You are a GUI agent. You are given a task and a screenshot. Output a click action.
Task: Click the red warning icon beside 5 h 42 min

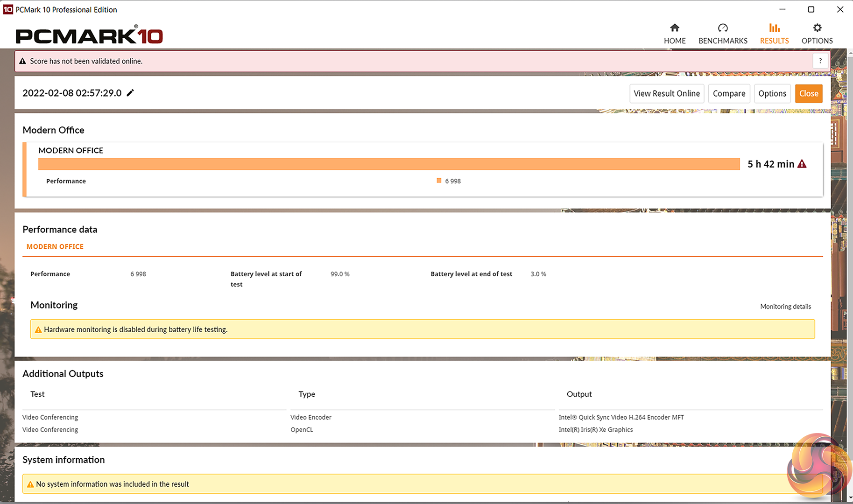click(x=802, y=164)
